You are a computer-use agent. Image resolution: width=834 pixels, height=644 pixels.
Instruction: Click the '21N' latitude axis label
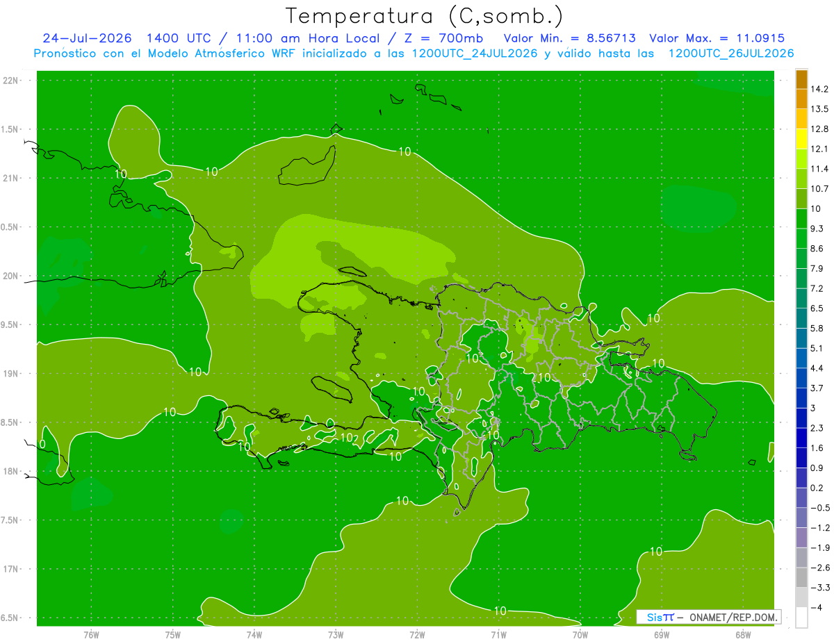[x=10, y=179]
